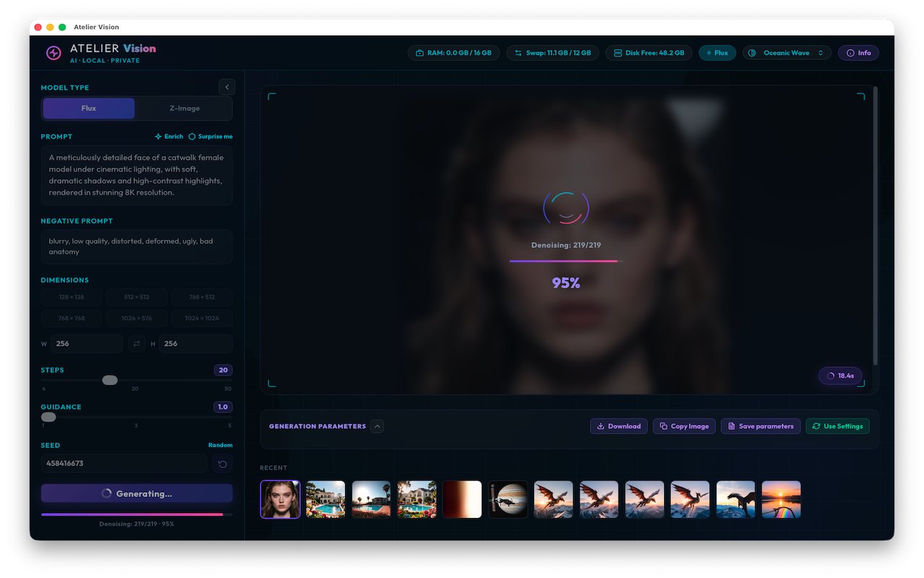Click the spinning loader in the preview

click(566, 208)
